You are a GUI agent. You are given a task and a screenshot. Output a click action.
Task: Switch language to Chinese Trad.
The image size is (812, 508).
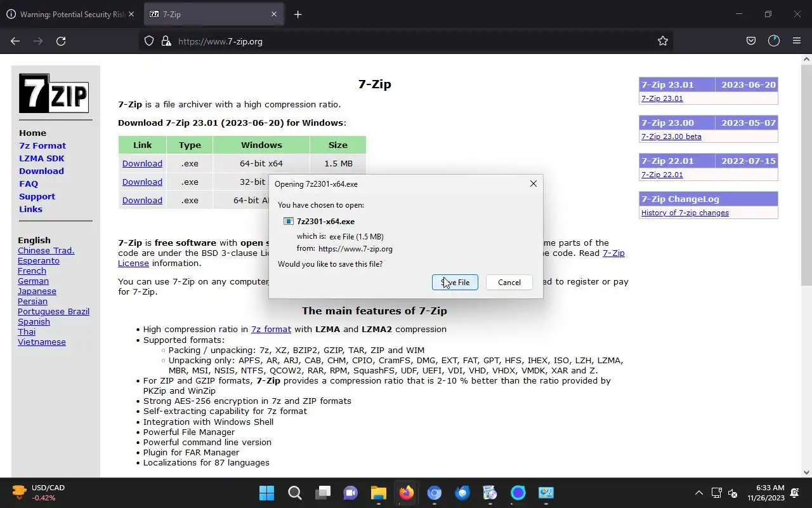46,250
